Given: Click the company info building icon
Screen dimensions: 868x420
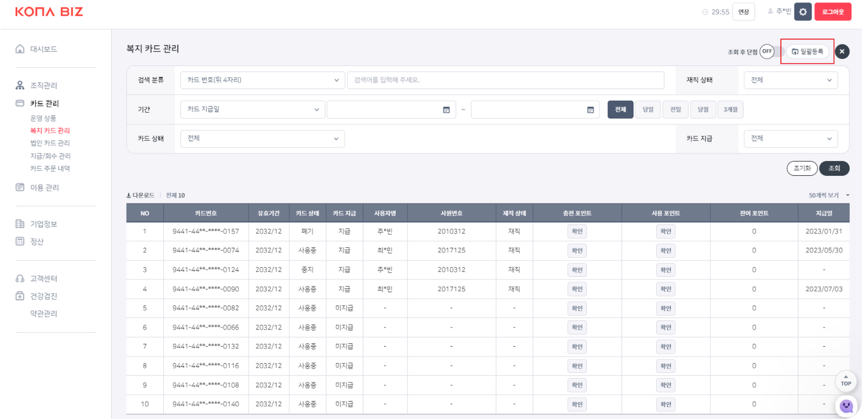Looking at the screenshot, I should [x=20, y=223].
